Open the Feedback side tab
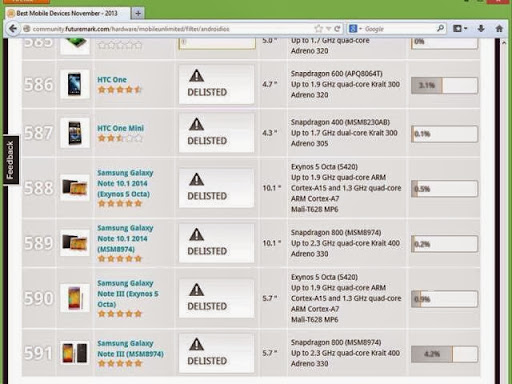This screenshot has height=384, width=512. pos(10,160)
